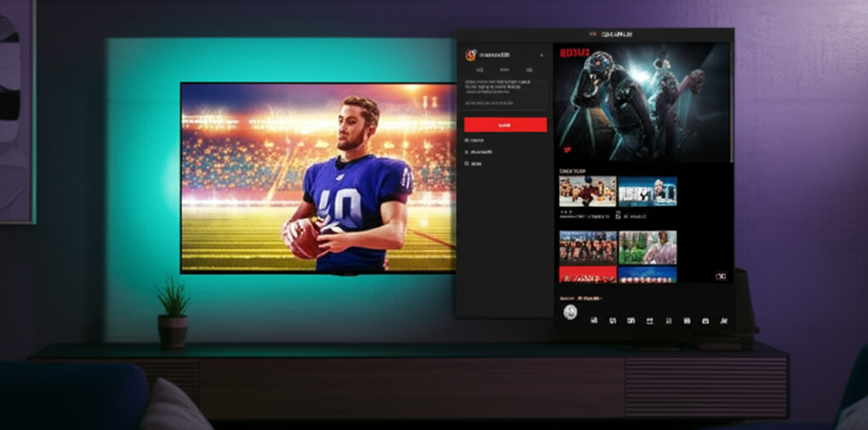Open the partially visible blue banner thumbnail
The width and height of the screenshot is (868, 430).
click(648, 274)
